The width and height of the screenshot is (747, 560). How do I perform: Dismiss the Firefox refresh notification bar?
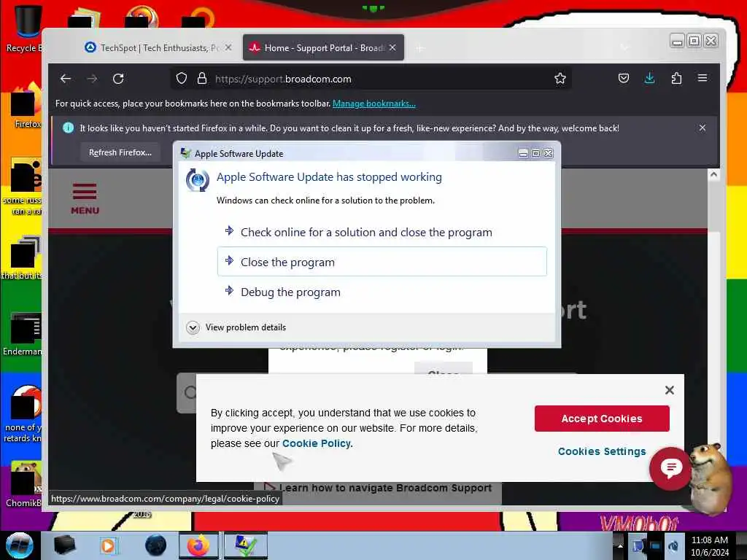(x=703, y=128)
